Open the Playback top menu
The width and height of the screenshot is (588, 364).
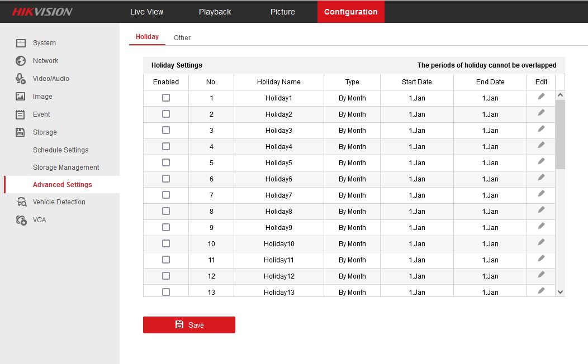coord(215,12)
